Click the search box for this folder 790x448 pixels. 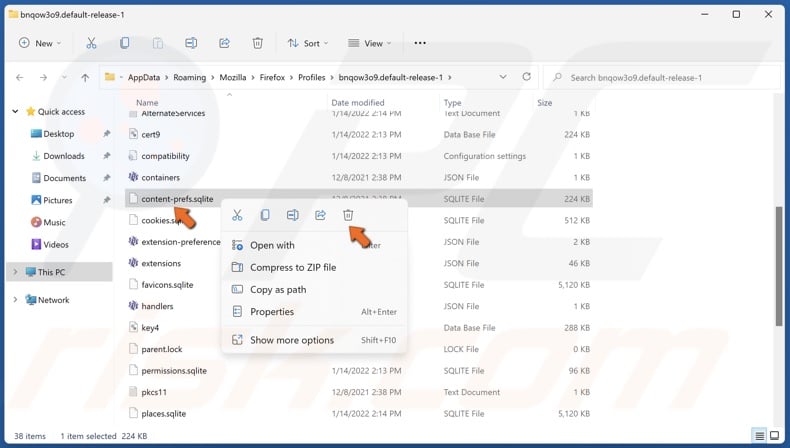click(x=660, y=78)
